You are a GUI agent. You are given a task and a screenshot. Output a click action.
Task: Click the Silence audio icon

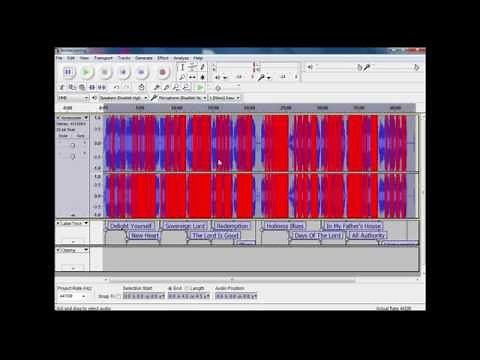[102, 87]
